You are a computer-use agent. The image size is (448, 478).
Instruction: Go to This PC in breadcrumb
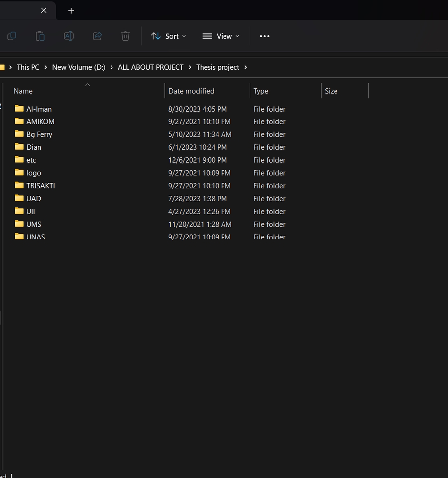(28, 67)
